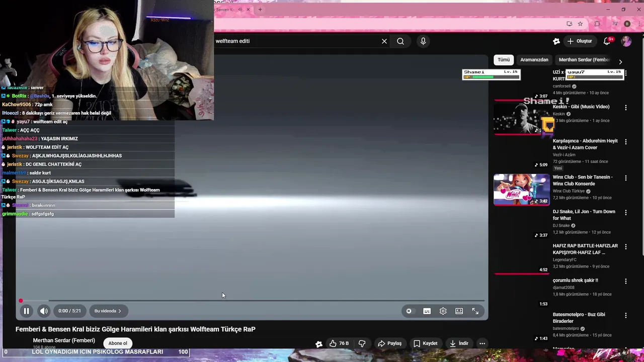Open the YouTube account avatar menu

point(626,41)
